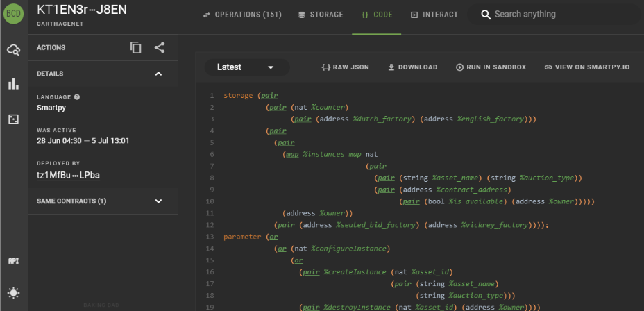This screenshot has width=644, height=311.
Task: Click the green BCD logo
Action: click(x=14, y=14)
